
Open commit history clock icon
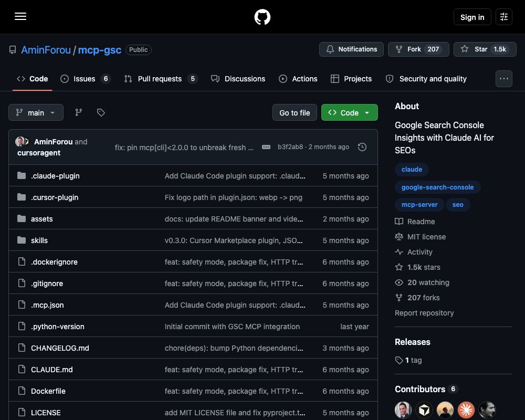[x=362, y=147]
